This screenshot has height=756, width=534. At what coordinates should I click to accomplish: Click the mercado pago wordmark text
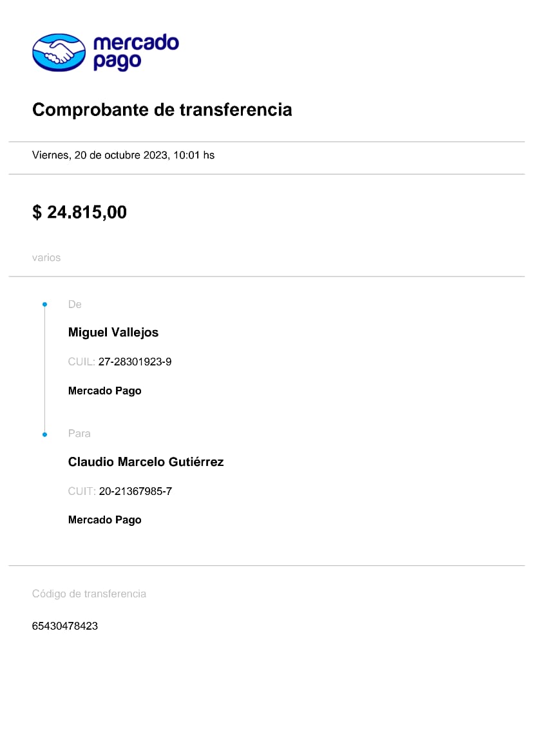[x=135, y=52]
